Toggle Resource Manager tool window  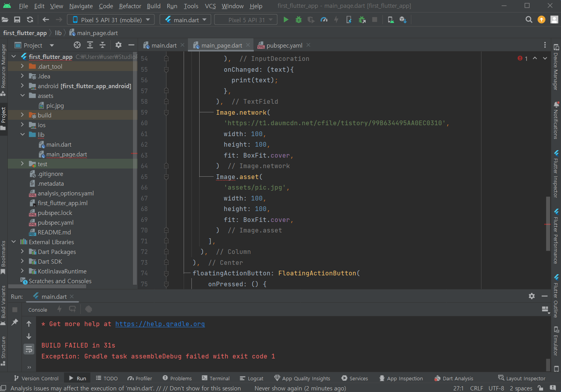pos(4,69)
